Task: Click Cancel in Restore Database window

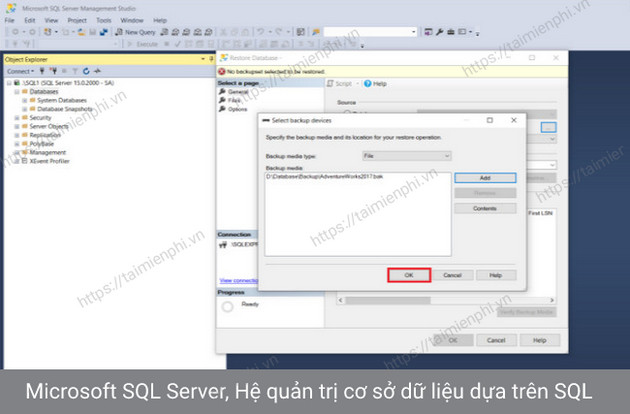Action: (x=496, y=340)
